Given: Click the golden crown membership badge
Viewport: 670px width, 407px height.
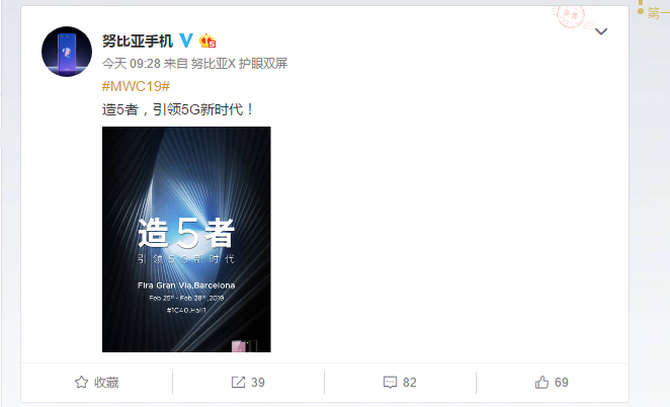Looking at the screenshot, I should point(208,41).
